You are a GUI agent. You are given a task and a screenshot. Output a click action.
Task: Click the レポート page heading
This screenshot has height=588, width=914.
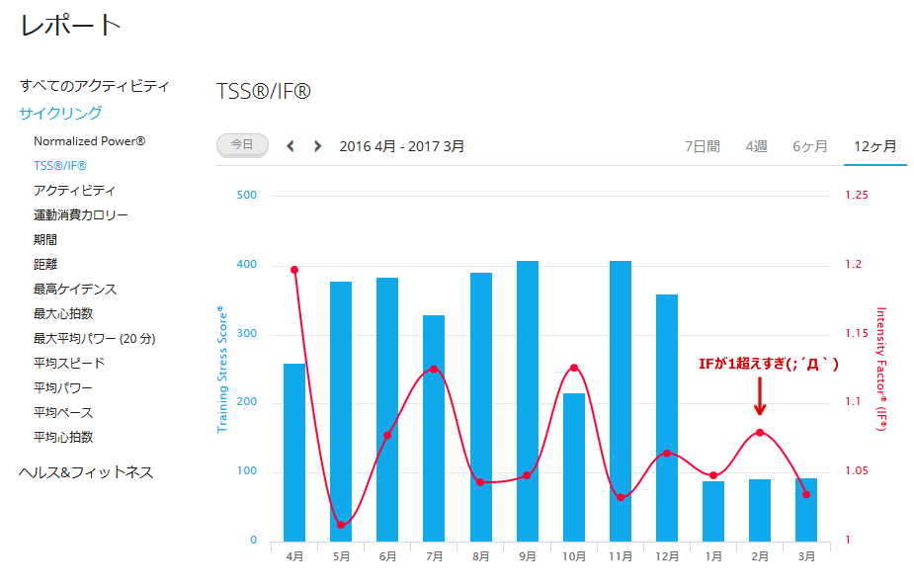pos(71,25)
